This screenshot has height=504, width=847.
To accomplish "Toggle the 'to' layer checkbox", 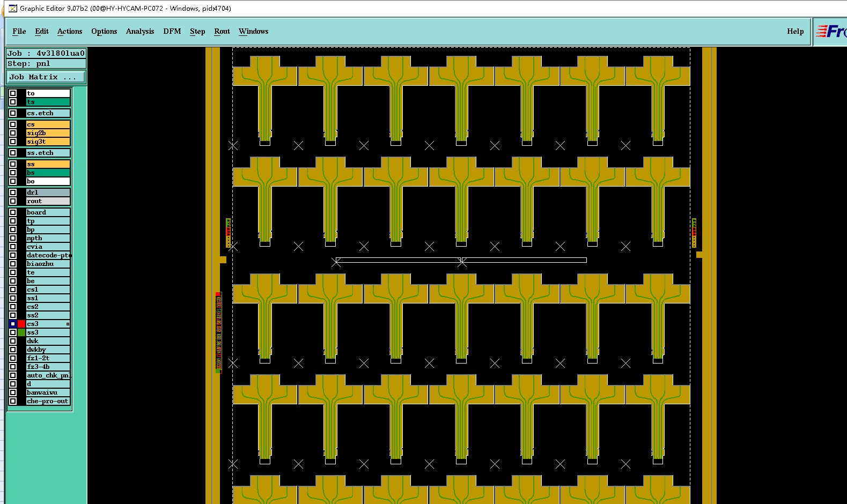I will (13, 93).
